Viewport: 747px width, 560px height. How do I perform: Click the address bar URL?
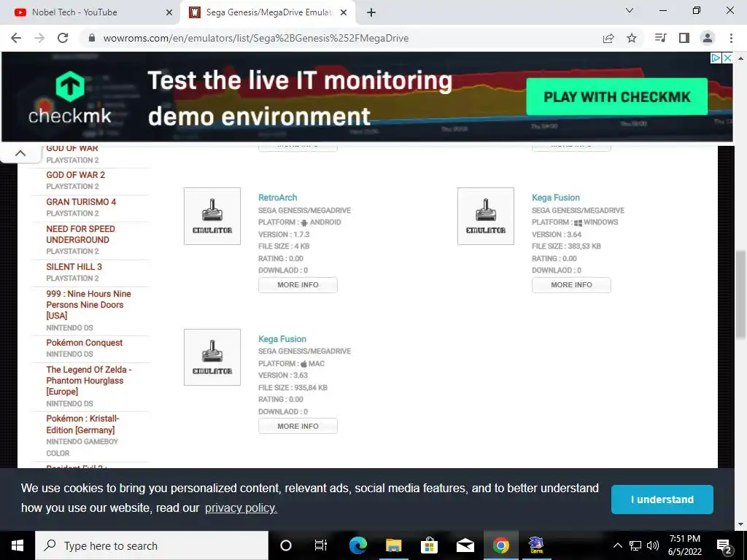coord(256,38)
